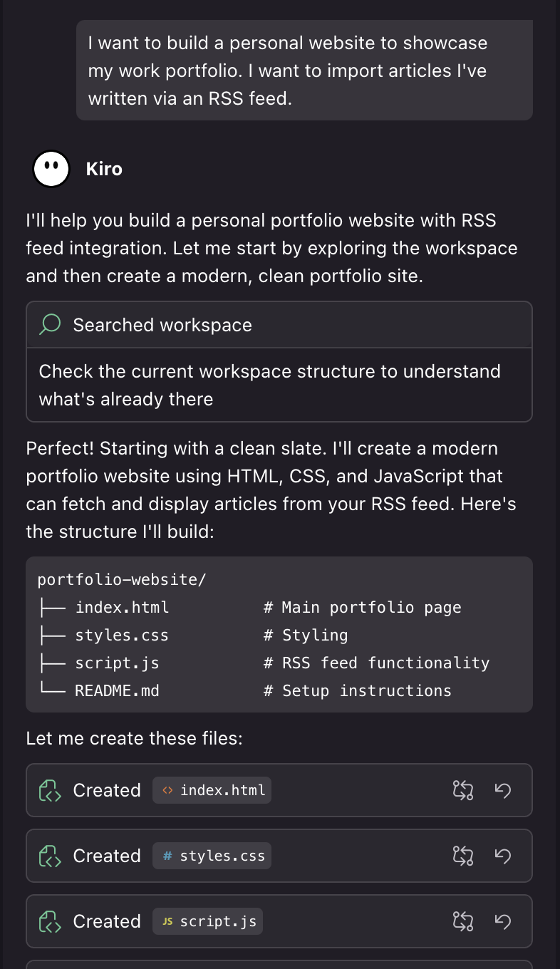View changes icon for script.js
The width and height of the screenshot is (560, 969).
coord(463,921)
